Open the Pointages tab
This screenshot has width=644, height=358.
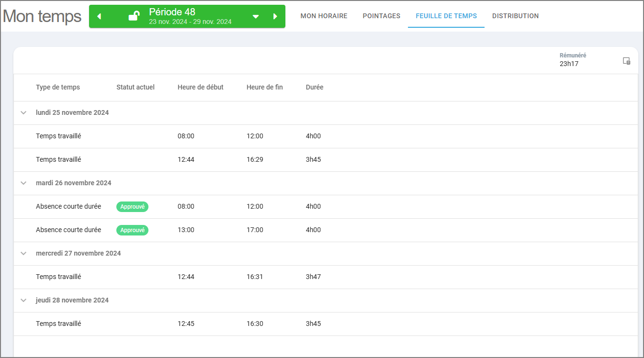[382, 16]
